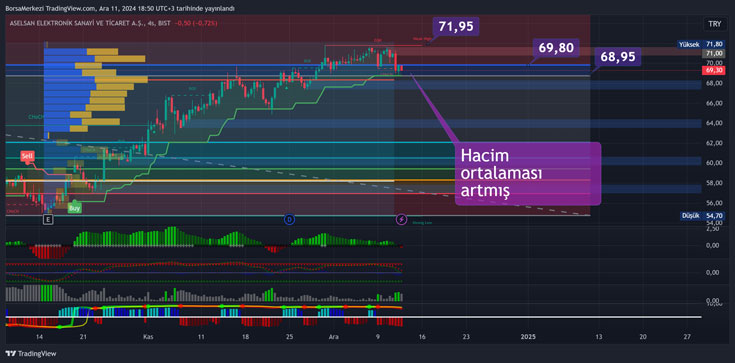Click the 68,95 price callout
This screenshot has width=735, height=363.
pyautogui.click(x=619, y=57)
